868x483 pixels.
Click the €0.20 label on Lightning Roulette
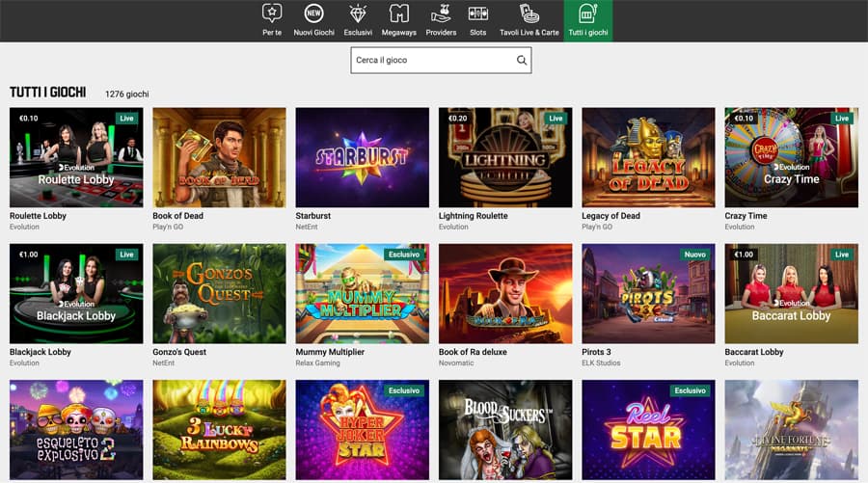(457, 118)
